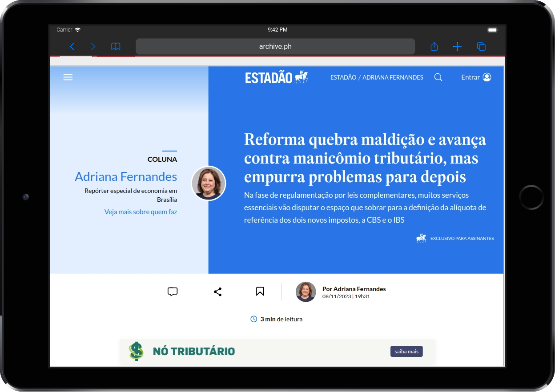Screen dimensions: 555x392
Task: Click the dollar sign icon in the Nó Tributário banner
Action: point(136,351)
